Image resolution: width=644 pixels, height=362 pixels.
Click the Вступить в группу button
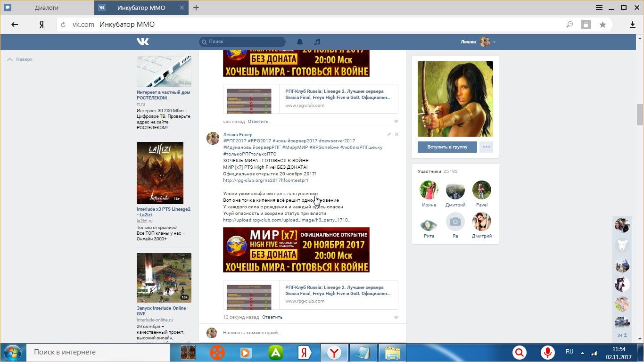(x=447, y=147)
